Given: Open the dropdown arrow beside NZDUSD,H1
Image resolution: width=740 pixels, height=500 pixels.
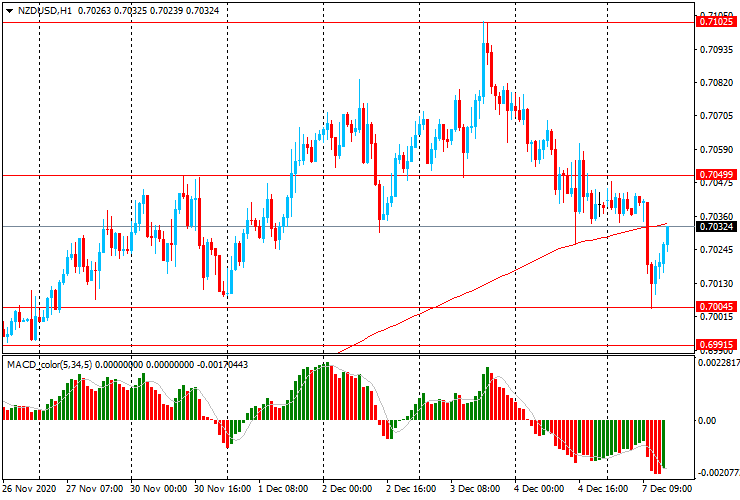Looking at the screenshot, I should (x=7, y=10).
